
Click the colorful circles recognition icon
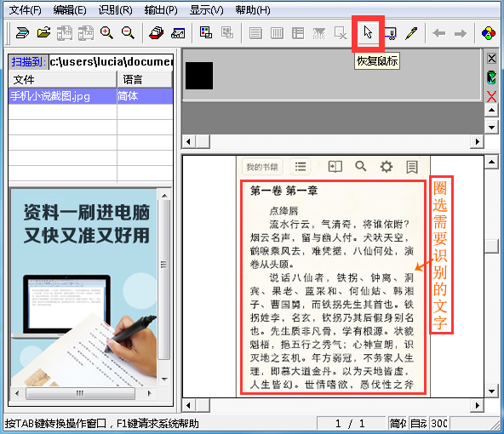coord(489,33)
